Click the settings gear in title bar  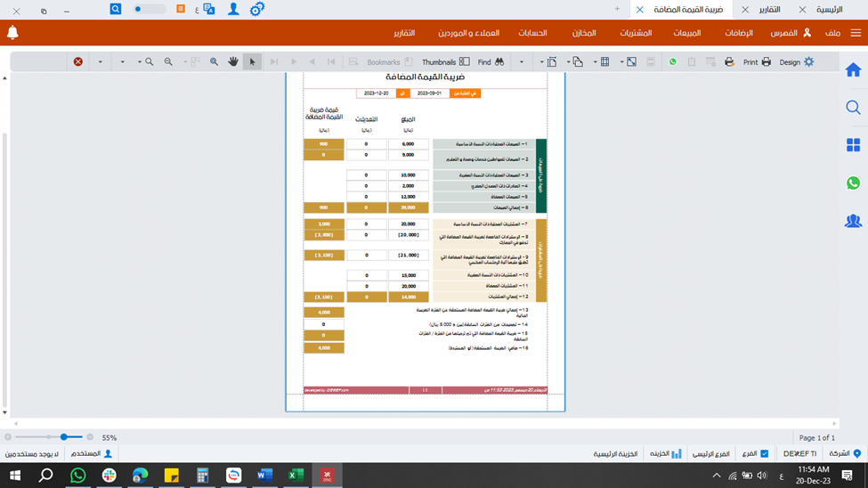pyautogui.click(x=257, y=10)
